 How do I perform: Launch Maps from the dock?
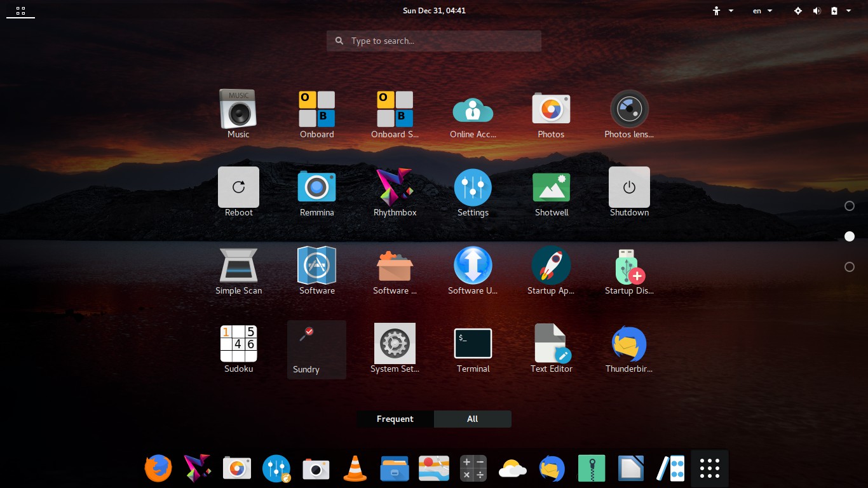(x=434, y=469)
